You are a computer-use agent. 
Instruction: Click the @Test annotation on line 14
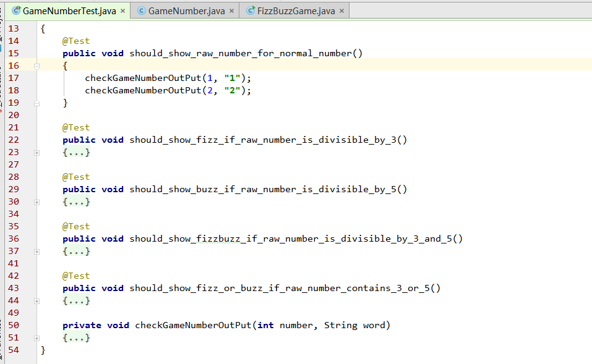[76, 41]
